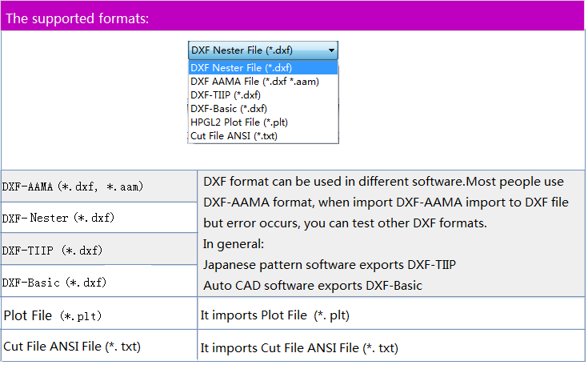Click the DXF-AAMA (*.dxf, *.aam) table cell
588x365 pixels.
[74, 187]
